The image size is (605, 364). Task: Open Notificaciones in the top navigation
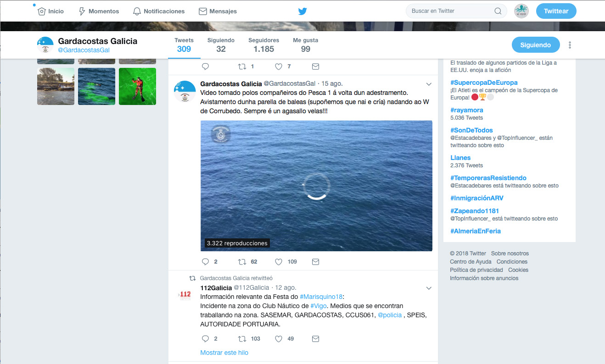[x=159, y=11]
